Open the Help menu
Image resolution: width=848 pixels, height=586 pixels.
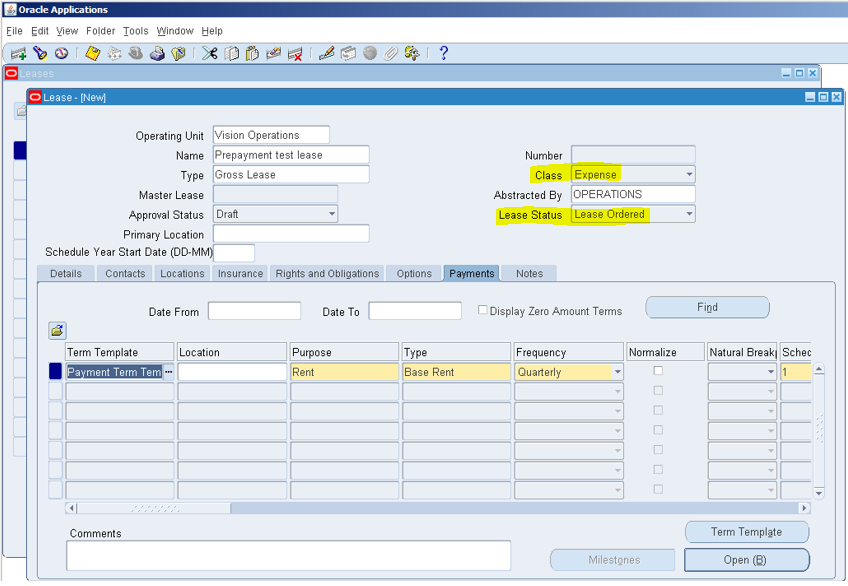pos(212,31)
